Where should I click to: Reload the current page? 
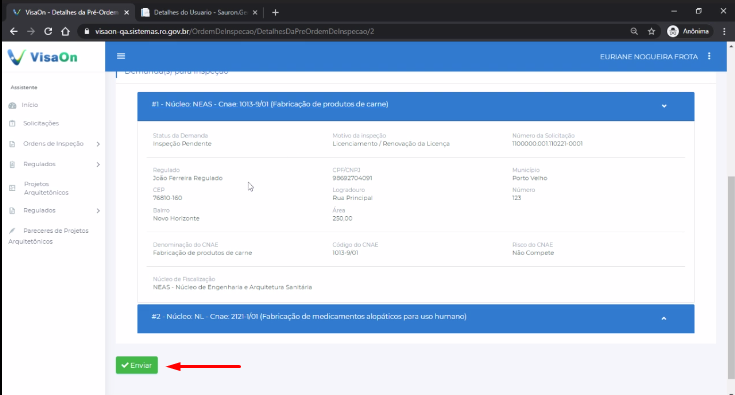[48, 31]
